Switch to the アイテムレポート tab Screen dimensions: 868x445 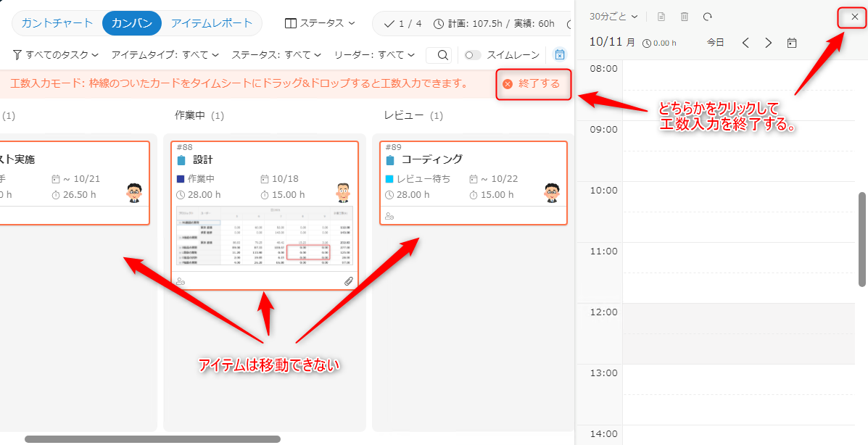pyautogui.click(x=212, y=23)
